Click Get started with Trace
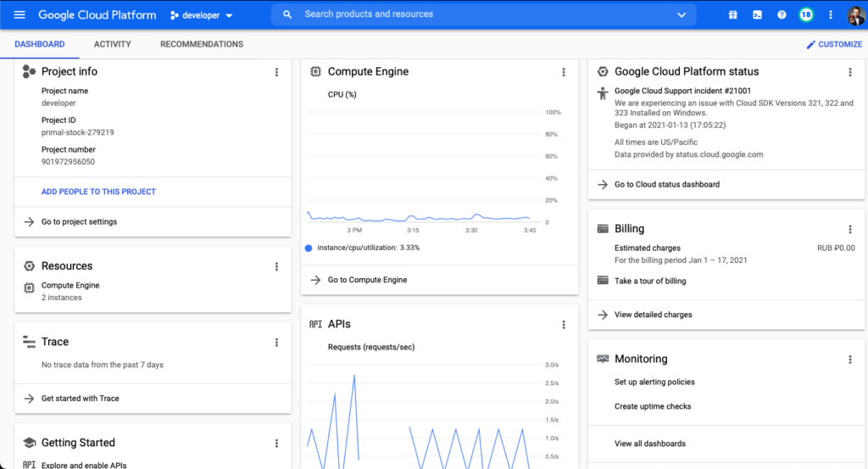The image size is (868, 469). (x=81, y=398)
